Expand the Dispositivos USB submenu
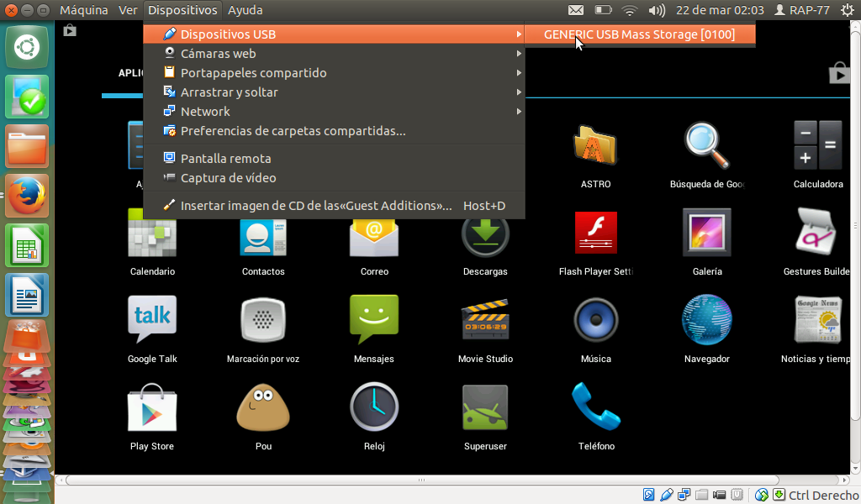The height and width of the screenshot is (504, 861). 334,34
